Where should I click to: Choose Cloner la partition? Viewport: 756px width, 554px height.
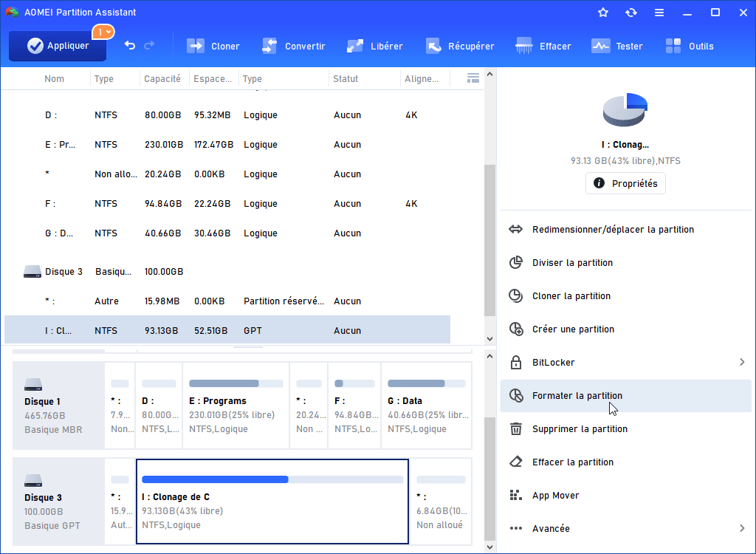point(625,295)
